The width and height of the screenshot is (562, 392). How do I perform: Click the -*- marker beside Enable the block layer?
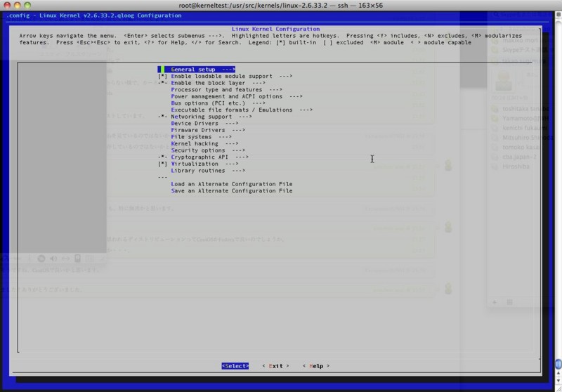coord(162,83)
